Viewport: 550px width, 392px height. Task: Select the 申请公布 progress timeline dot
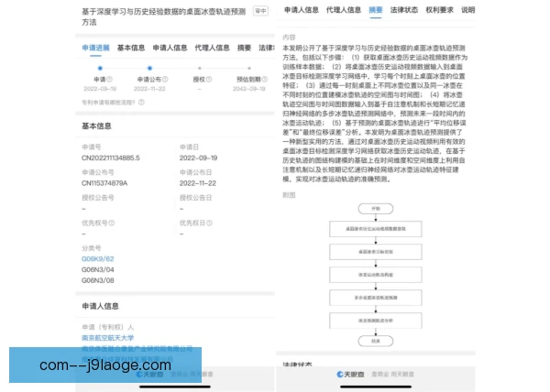click(149, 69)
